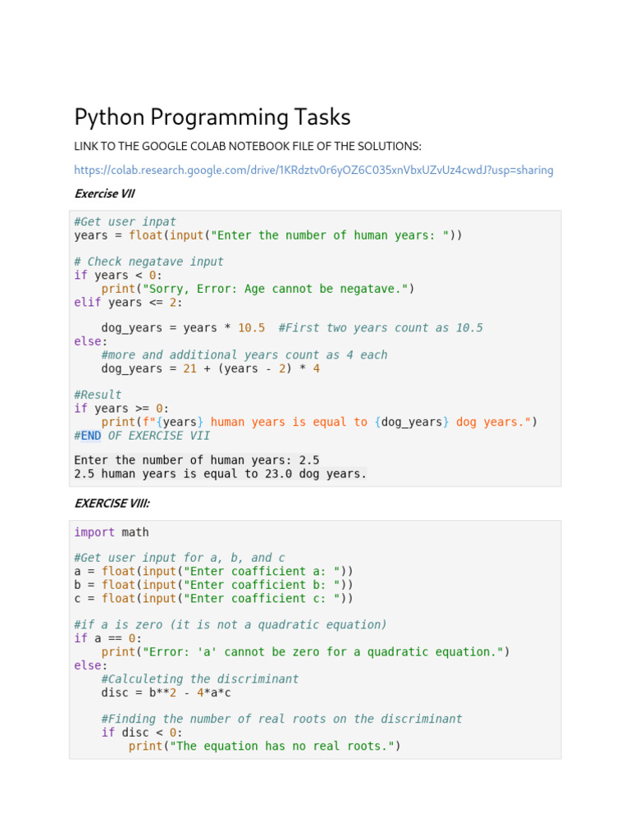Screen dimensions: 630x840
Task: Click 'The equation has no real roots.' print line
Action: pos(265,746)
